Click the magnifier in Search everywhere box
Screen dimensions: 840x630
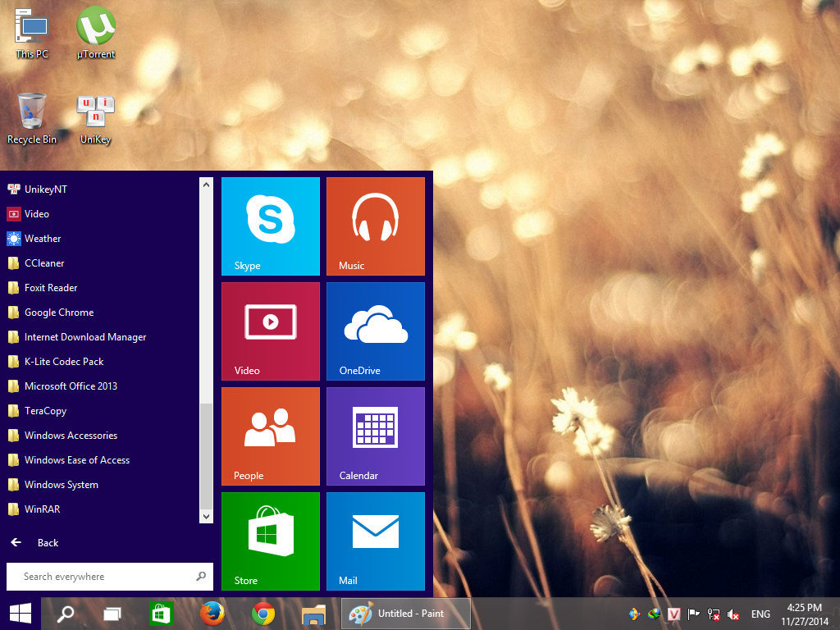[x=201, y=577]
